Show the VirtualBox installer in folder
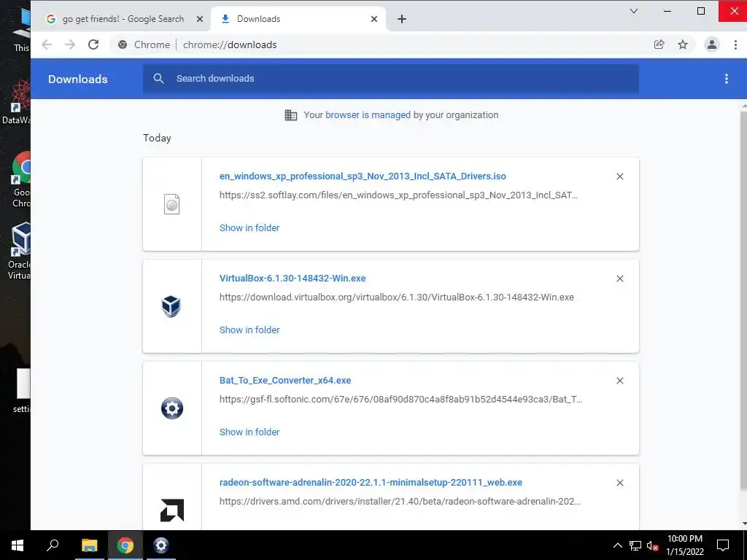The image size is (747, 560). click(x=249, y=330)
